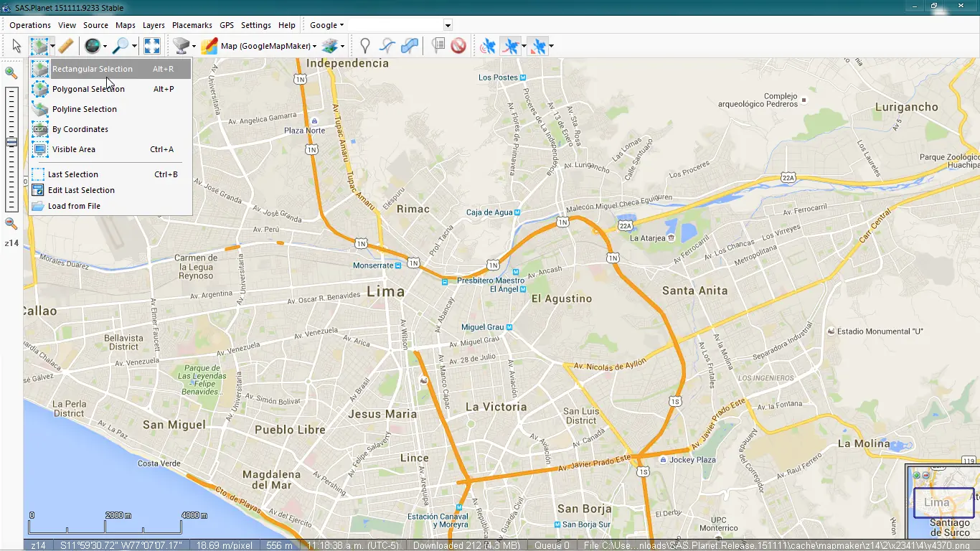Select the arrow pointer move tool

tap(17, 46)
